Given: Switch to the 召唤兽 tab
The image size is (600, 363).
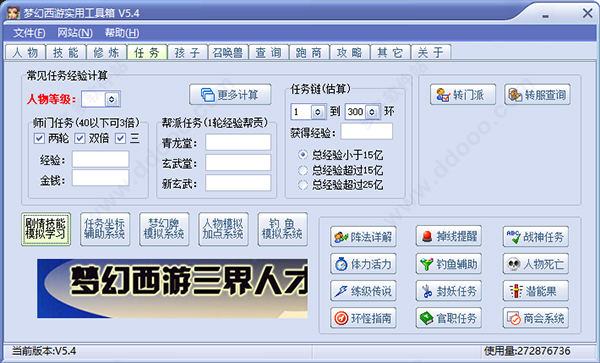Looking at the screenshot, I should (x=228, y=52).
